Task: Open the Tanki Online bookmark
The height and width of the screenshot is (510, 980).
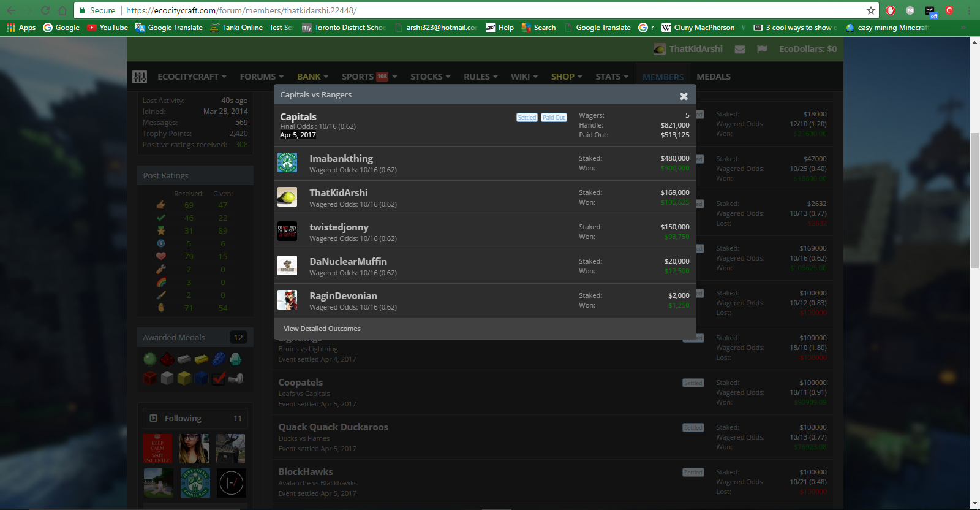Action: pos(252,28)
